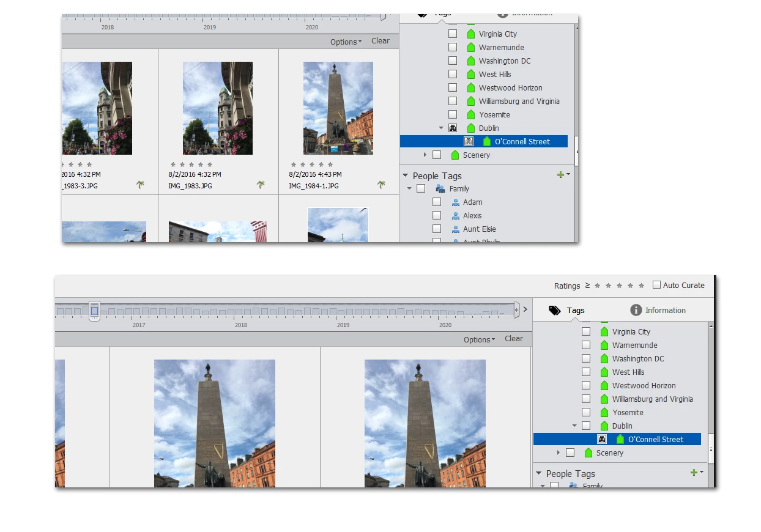
Task: Click the Alexis people tag name
Action: 472,216
